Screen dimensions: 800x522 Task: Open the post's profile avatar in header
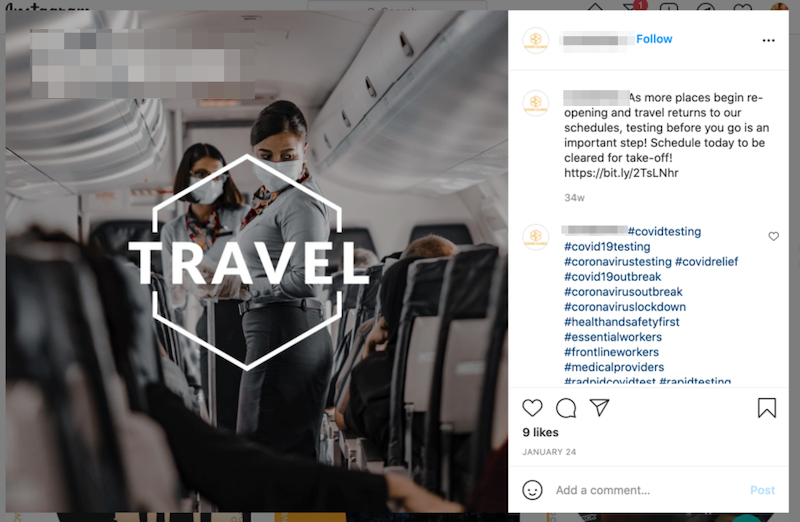pos(536,40)
